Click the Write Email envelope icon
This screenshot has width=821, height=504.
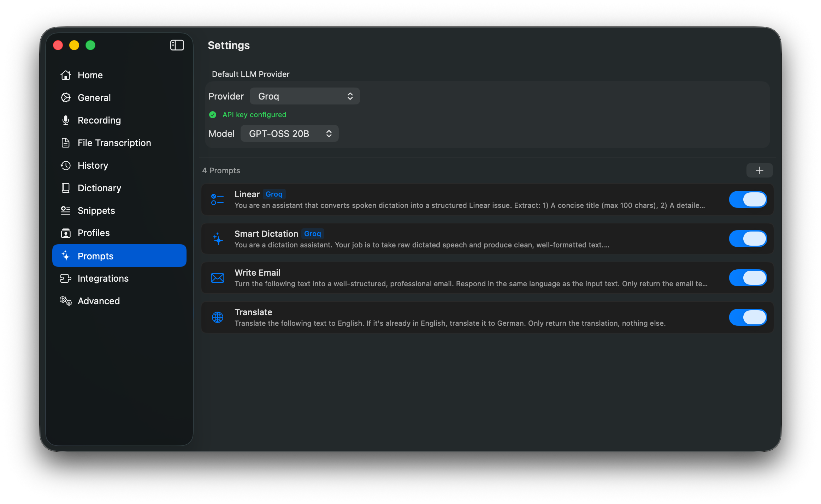(x=217, y=278)
